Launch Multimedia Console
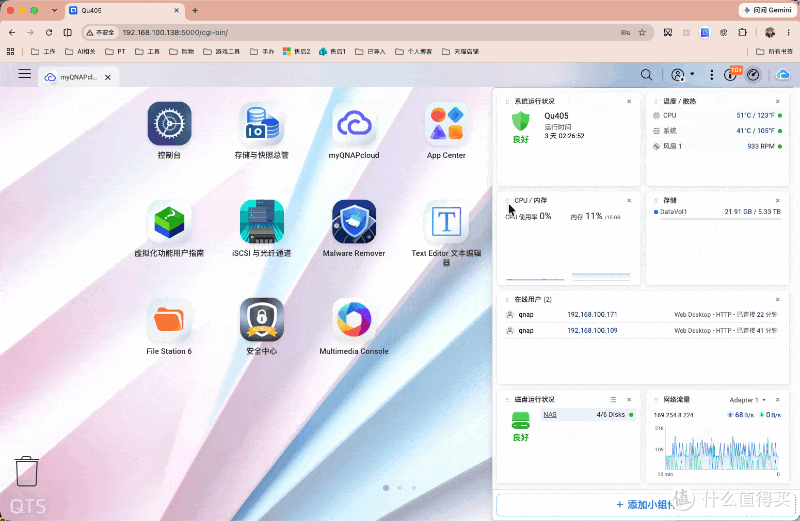 tap(354, 320)
